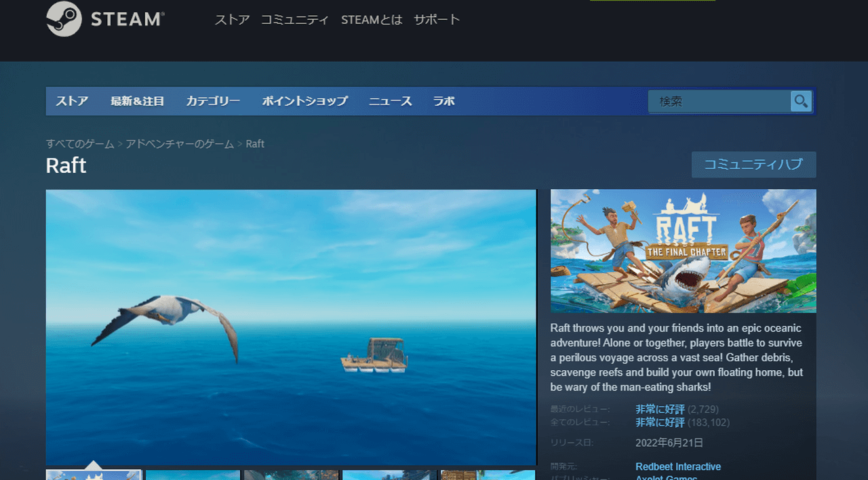Visit the Redbeet Interactive developer link
The image size is (868, 480).
click(678, 466)
